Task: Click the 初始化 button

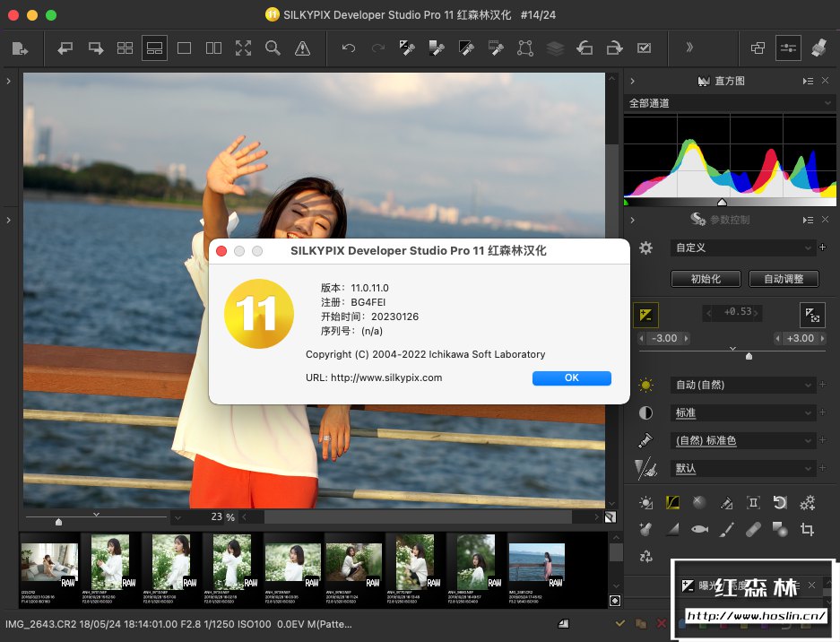Action: coord(706,279)
